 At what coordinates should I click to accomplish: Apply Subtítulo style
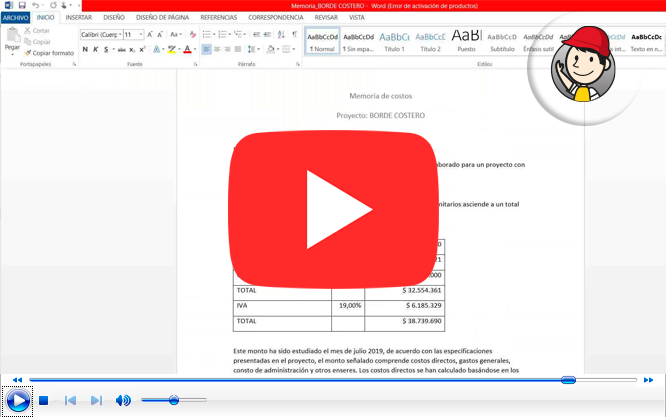pyautogui.click(x=502, y=42)
